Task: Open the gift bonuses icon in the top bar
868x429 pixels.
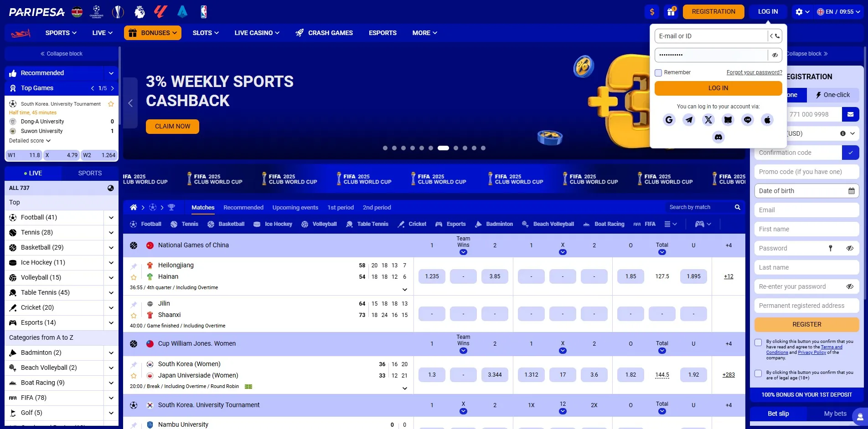Action: (x=671, y=11)
